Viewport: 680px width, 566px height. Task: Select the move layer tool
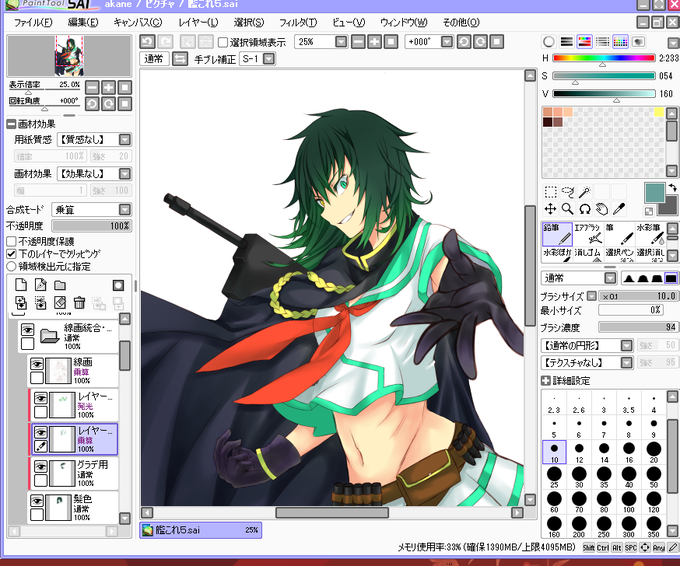click(550, 209)
